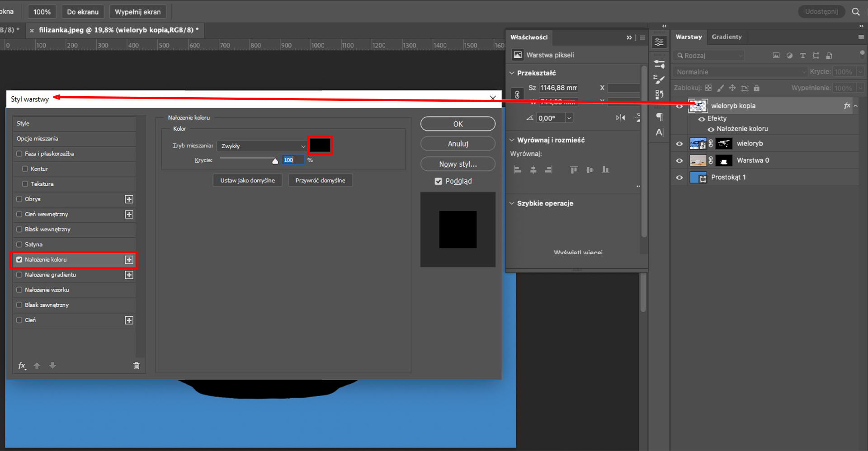This screenshot has height=451, width=868.
Task: Click the plus icon next to Cień
Action: (x=129, y=320)
